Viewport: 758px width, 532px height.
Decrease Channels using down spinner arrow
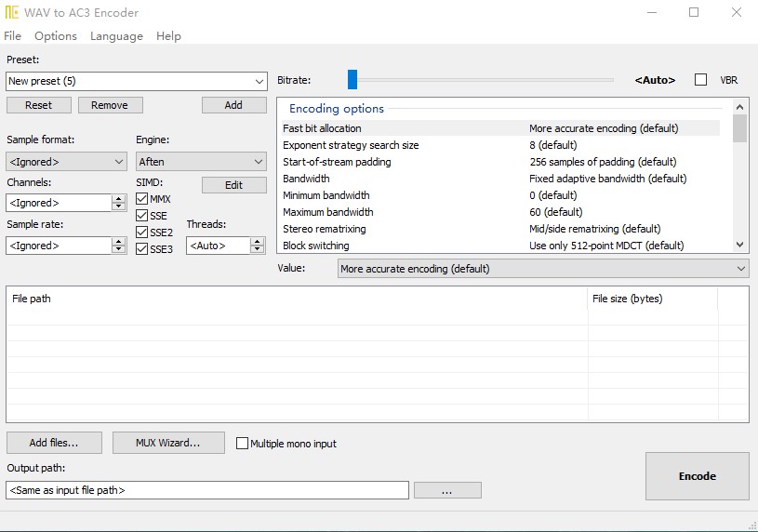point(118,207)
